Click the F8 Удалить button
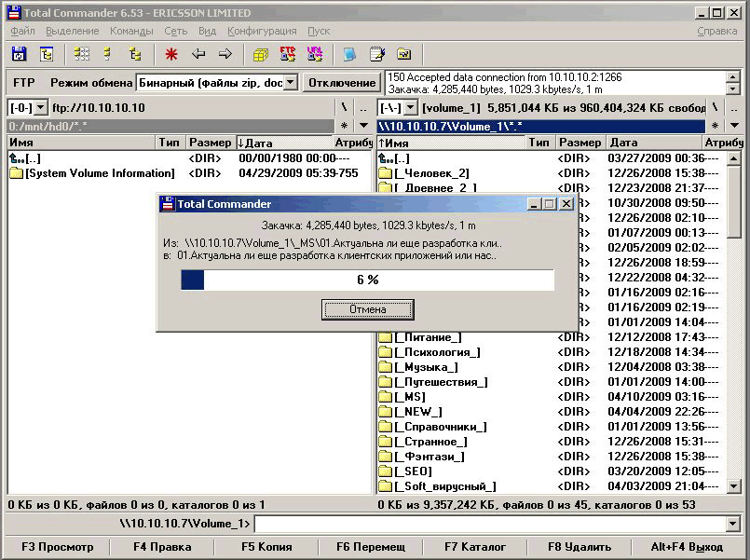Screen dimensions: 750x560 pos(580,547)
